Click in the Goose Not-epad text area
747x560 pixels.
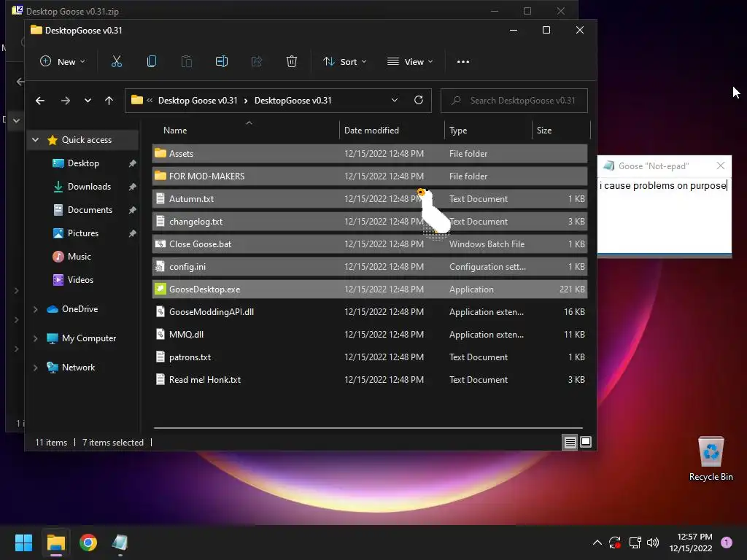pyautogui.click(x=664, y=215)
